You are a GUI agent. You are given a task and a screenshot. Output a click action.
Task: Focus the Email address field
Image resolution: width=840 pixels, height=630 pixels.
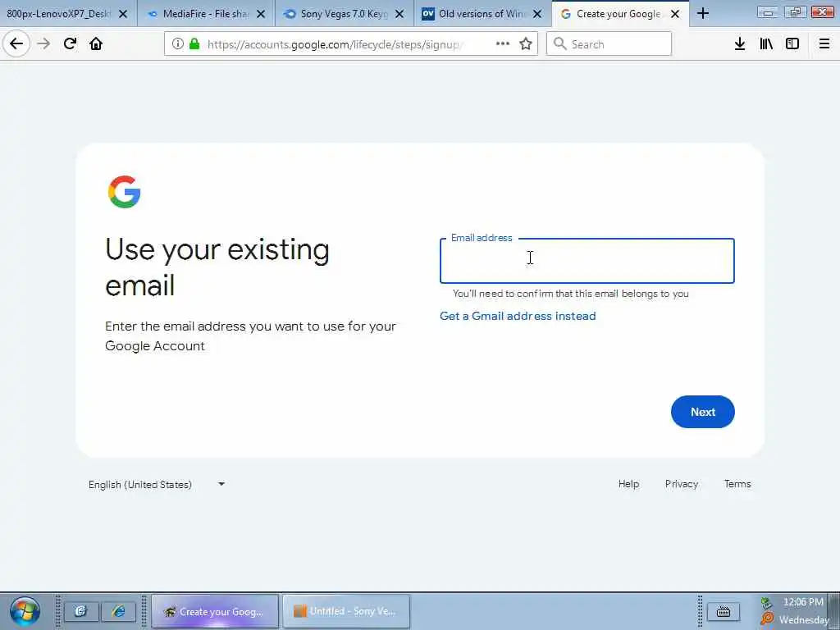click(587, 261)
